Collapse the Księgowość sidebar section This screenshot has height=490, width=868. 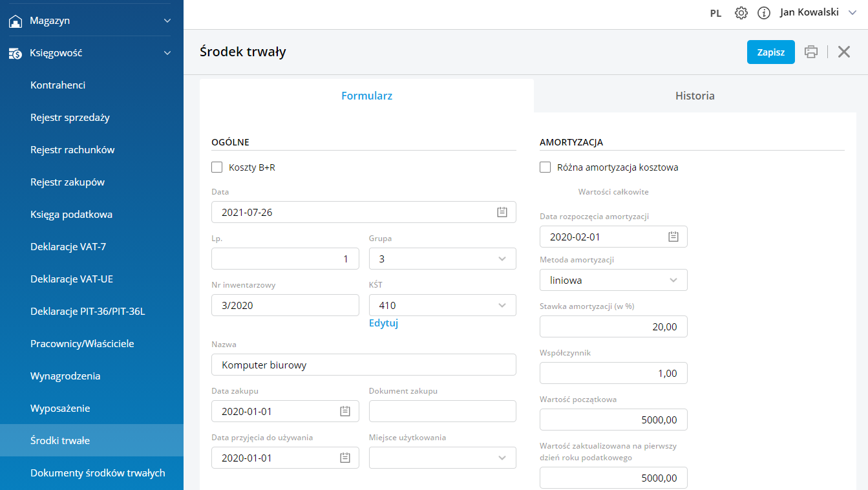167,53
